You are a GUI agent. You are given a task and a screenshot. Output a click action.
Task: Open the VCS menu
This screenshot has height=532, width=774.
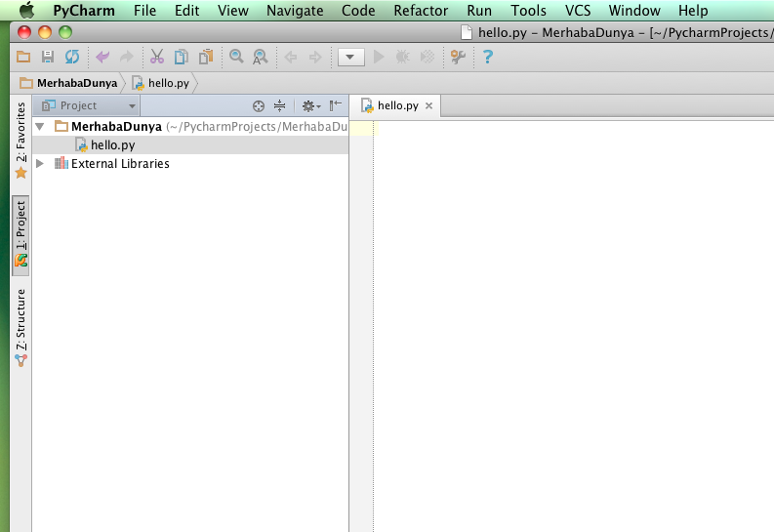578,11
